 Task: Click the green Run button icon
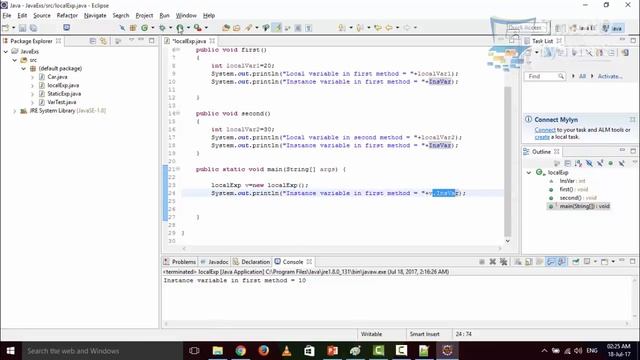[x=180, y=28]
